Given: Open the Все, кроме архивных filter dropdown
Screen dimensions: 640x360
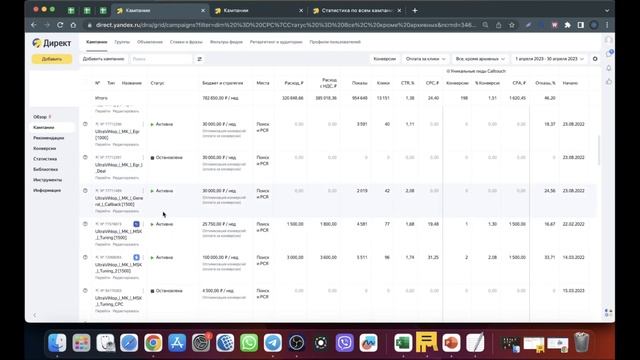Looking at the screenshot, I should point(480,59).
